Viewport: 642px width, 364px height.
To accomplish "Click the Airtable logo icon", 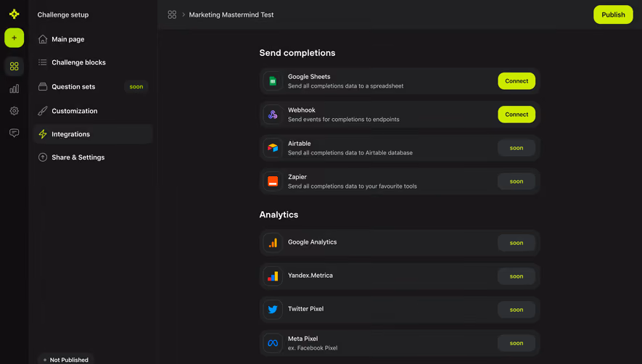I will tap(273, 148).
